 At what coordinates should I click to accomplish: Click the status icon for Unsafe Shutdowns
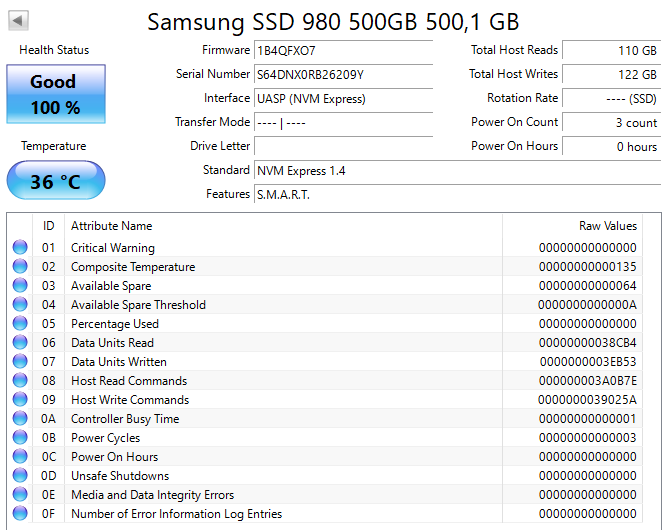20,476
